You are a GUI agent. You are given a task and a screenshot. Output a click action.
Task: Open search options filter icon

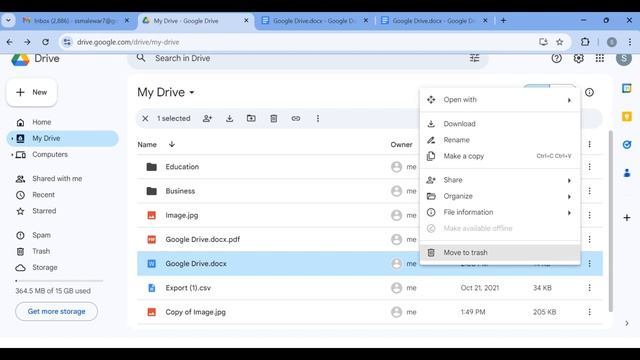pos(474,58)
